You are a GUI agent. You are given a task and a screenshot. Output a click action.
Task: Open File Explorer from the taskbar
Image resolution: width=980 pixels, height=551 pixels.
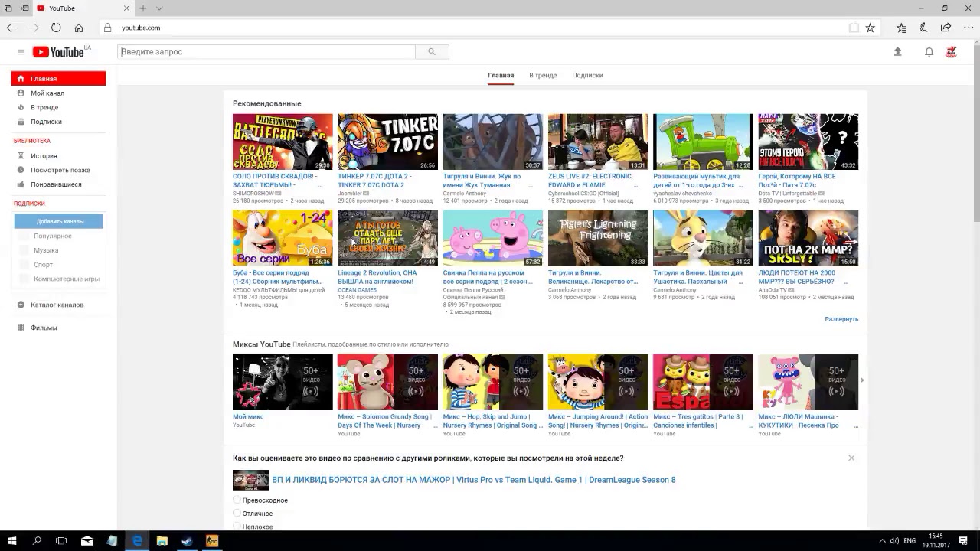(x=162, y=540)
